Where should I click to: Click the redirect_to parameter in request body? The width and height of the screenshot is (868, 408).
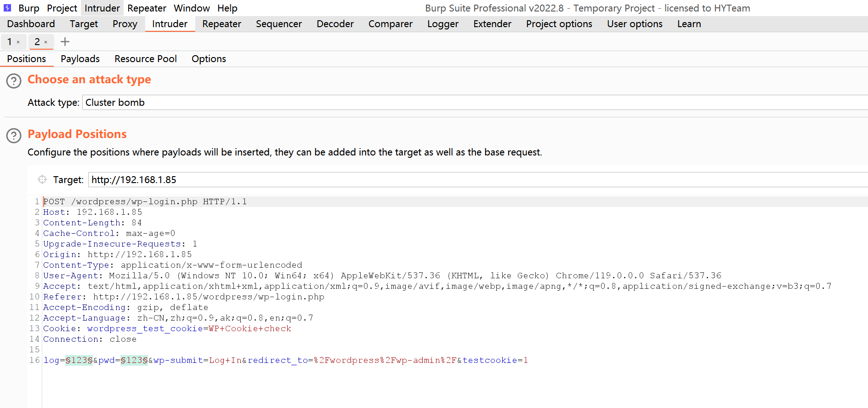[352, 360]
